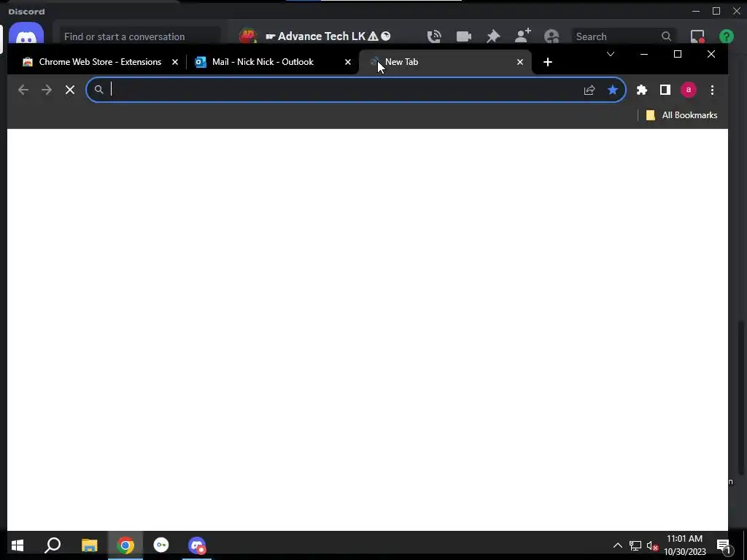This screenshot has width=747, height=560.
Task: Open pinned messages in Discord
Action: pyautogui.click(x=493, y=36)
